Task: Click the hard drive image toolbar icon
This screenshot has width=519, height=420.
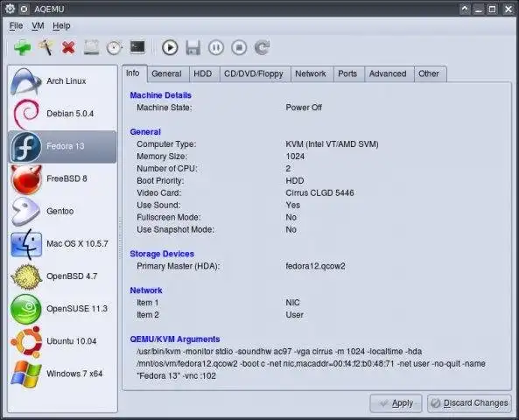Action: point(91,47)
